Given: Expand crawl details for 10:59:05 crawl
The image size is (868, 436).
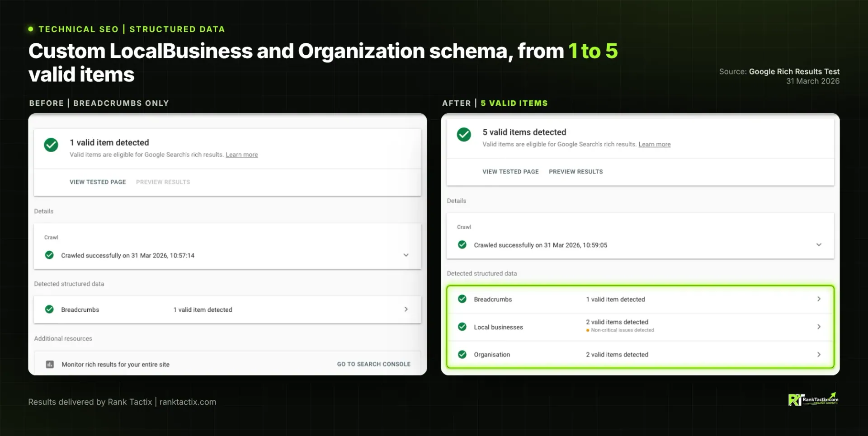Looking at the screenshot, I should coord(819,245).
